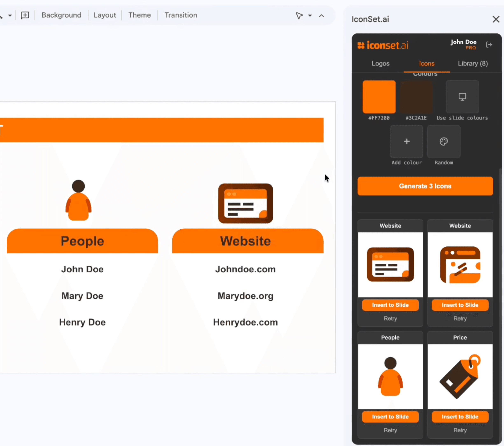Select the pointer mode icon in toolbar

click(x=299, y=16)
